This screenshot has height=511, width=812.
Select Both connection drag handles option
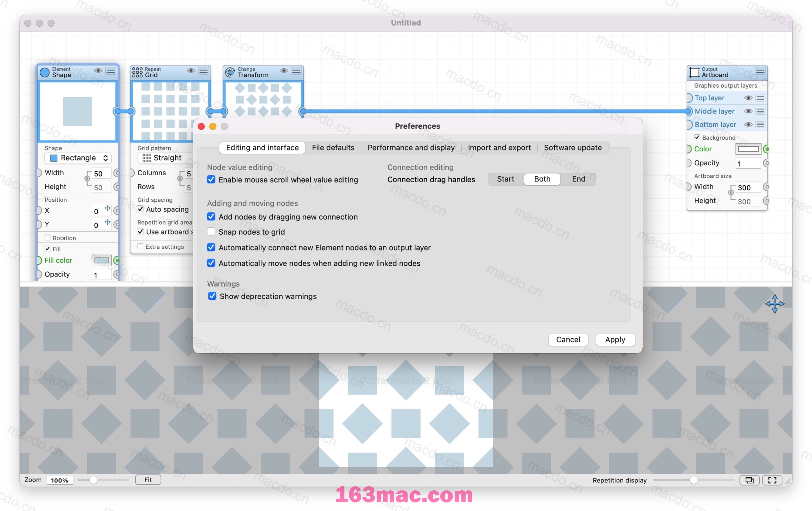[541, 179]
